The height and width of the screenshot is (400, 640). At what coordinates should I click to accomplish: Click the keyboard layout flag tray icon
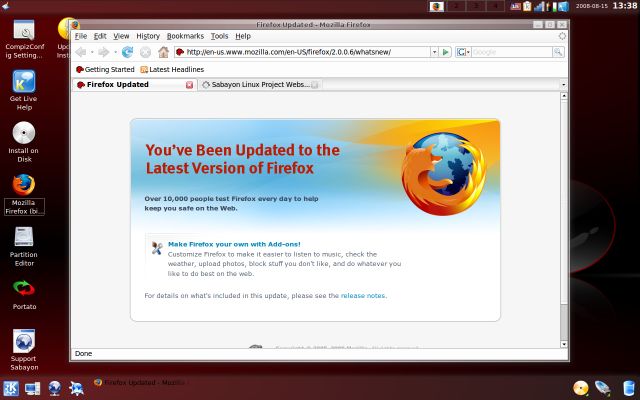tap(516, 6)
